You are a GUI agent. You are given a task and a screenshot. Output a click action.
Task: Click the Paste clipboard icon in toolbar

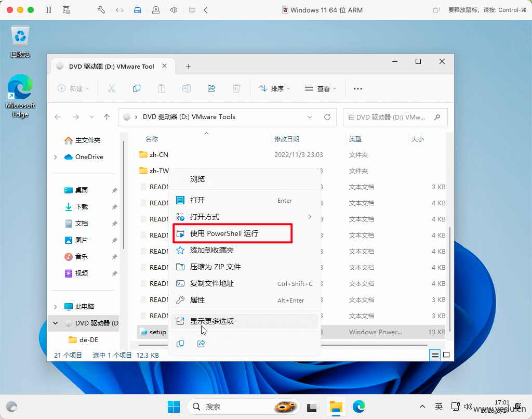(162, 88)
